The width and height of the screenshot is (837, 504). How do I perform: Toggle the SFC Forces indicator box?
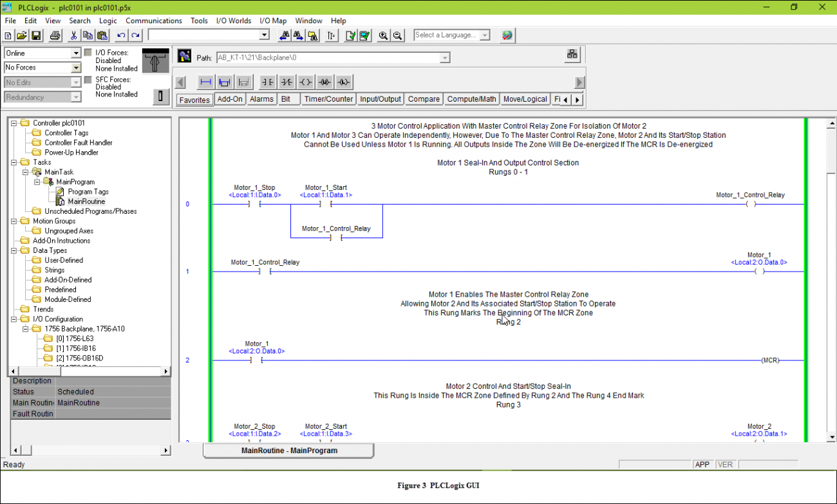tap(88, 80)
